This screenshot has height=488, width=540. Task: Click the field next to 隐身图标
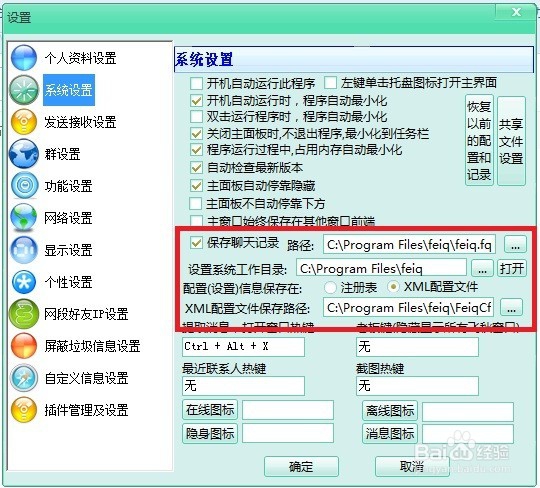[x=288, y=433]
